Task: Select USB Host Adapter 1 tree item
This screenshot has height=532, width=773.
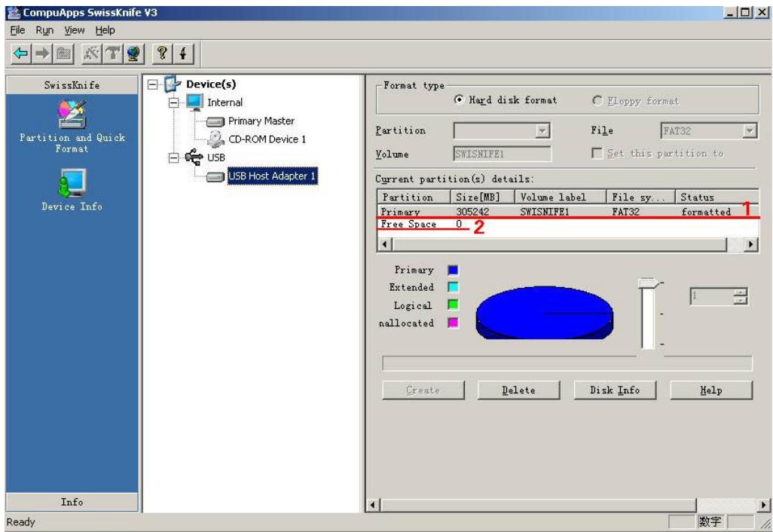Action: [x=272, y=176]
